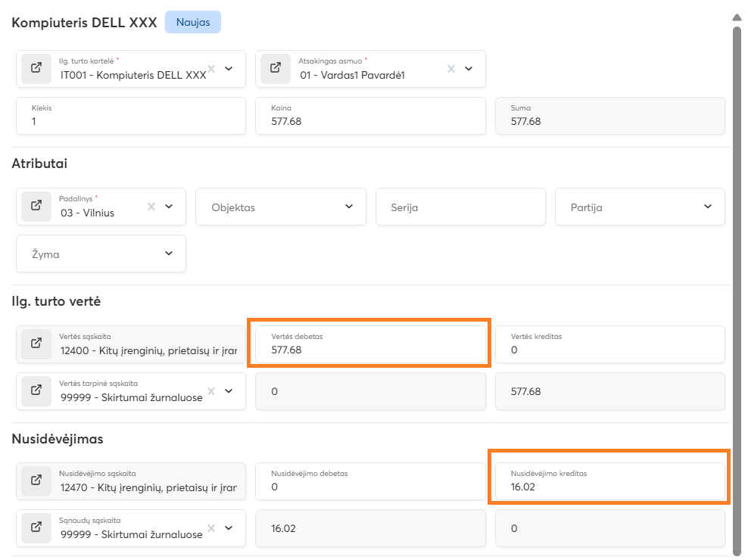748x560 pixels.
Task: Click the vertical scrollbar on the right
Action: point(737,288)
